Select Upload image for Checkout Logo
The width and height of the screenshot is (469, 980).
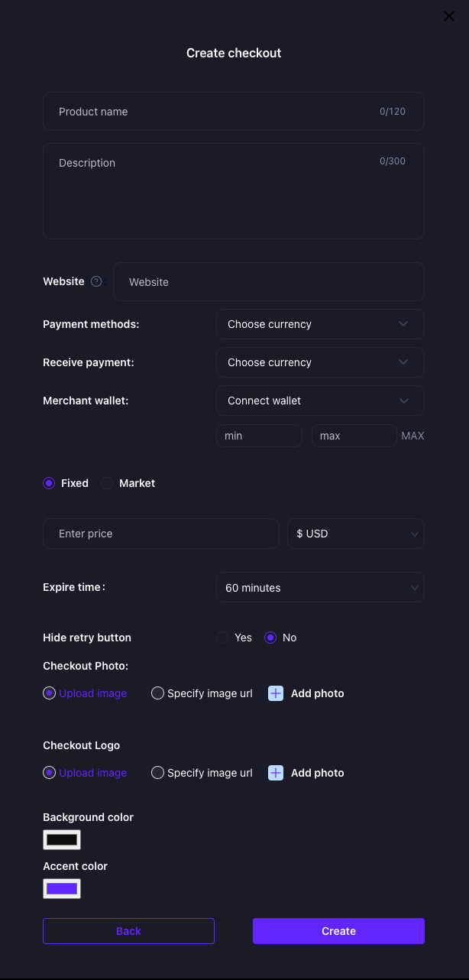click(x=50, y=773)
